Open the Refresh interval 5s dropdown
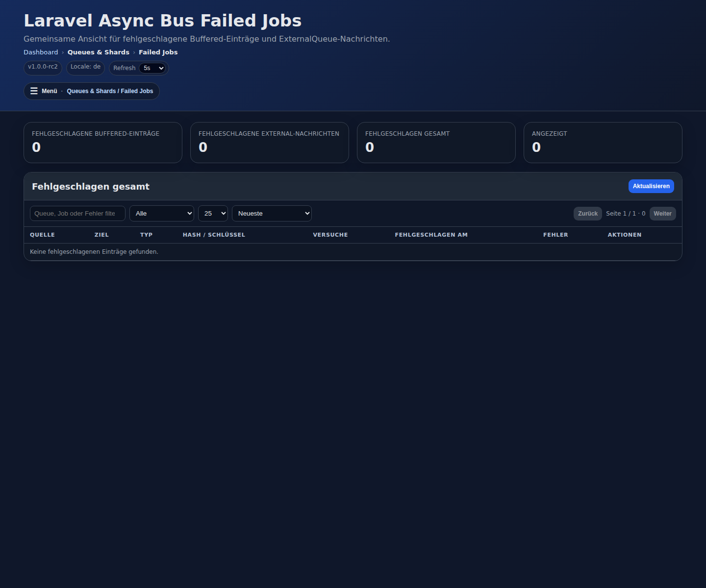Viewport: 706px width, 588px height. 152,68
